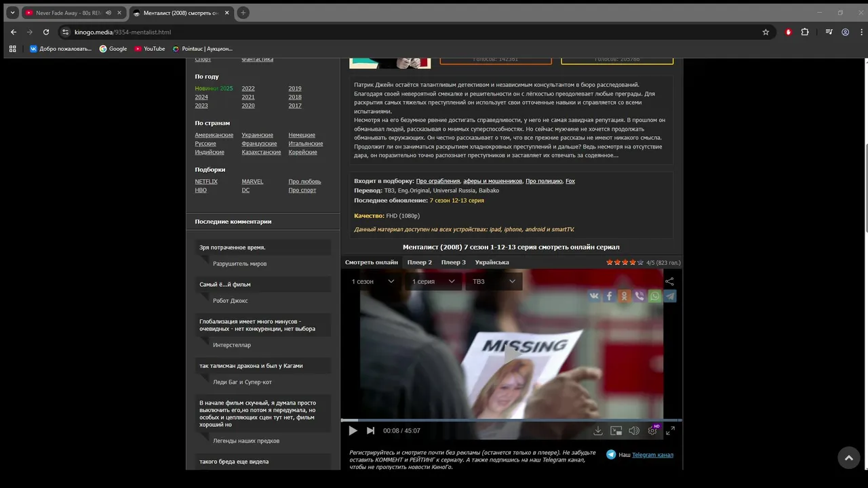Open the 'Fox' collection link
Viewport: 868px width, 488px height.
point(570,181)
